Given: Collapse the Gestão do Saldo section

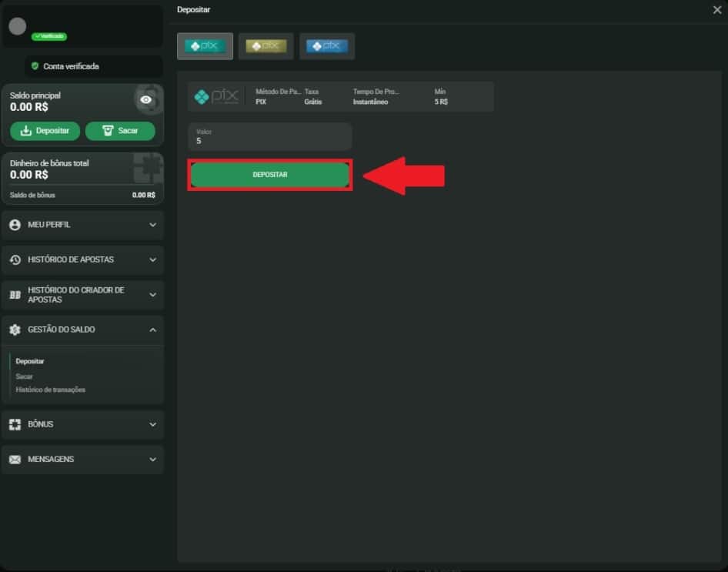Looking at the screenshot, I should tap(152, 329).
